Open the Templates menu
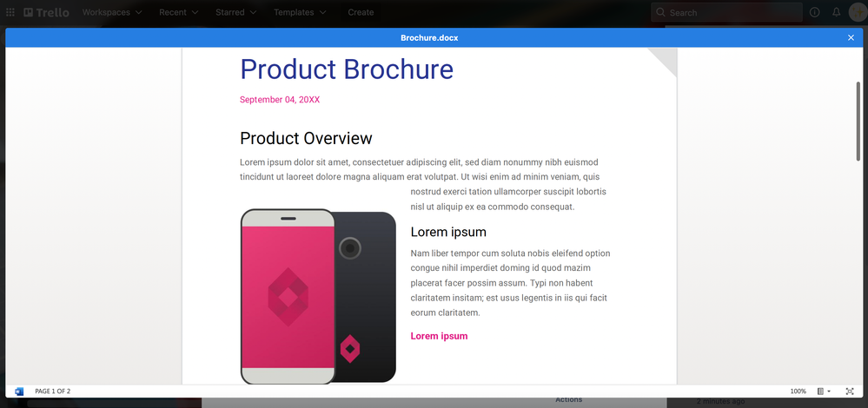868x408 pixels. pyautogui.click(x=300, y=12)
